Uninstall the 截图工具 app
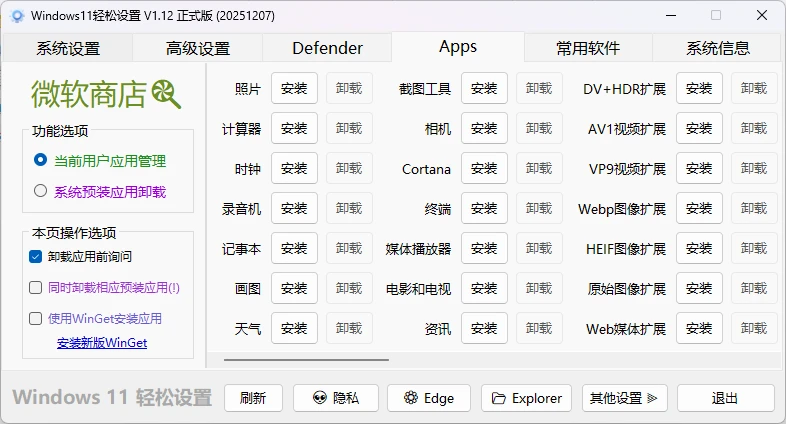Viewport: 786px width, 424px height. coord(539,88)
